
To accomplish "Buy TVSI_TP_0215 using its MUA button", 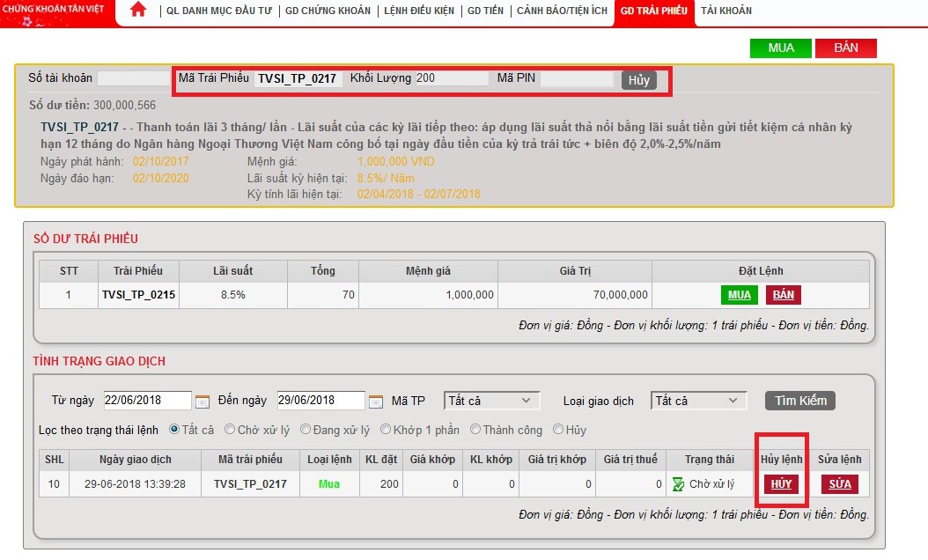I will click(x=740, y=295).
